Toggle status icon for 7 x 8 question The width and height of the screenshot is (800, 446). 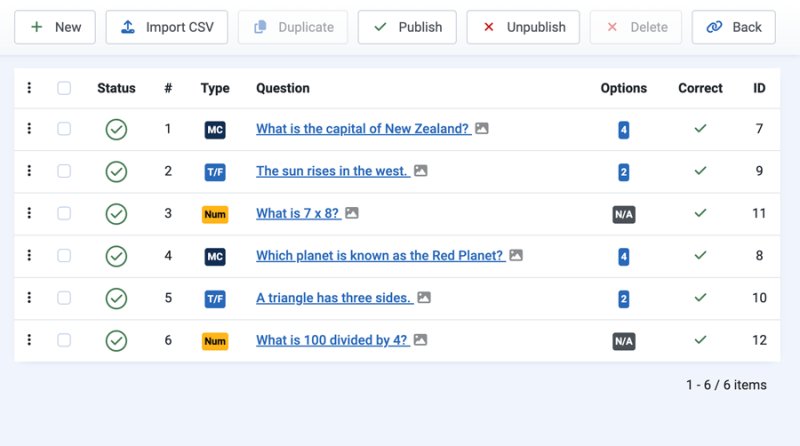click(116, 214)
